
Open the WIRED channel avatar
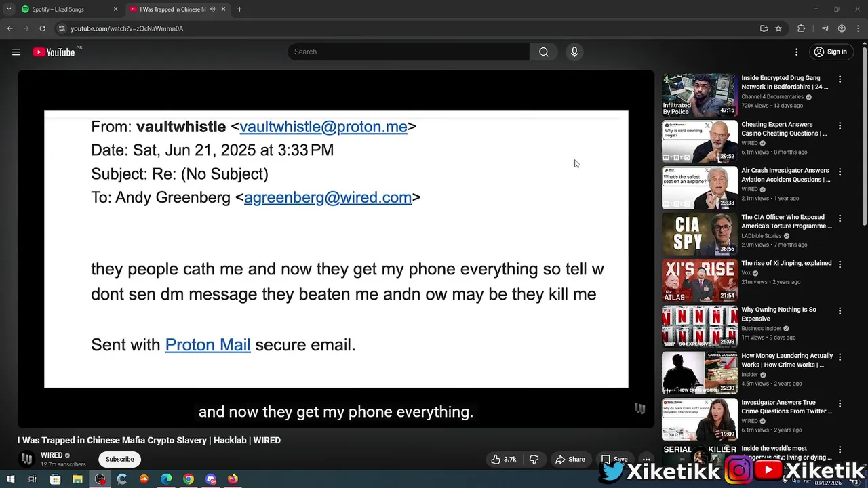26,459
